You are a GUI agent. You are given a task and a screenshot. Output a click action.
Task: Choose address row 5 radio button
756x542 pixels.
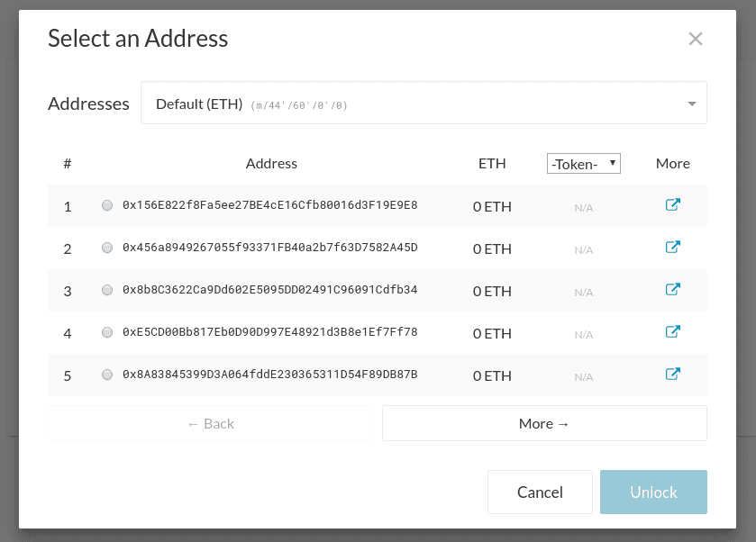point(107,375)
